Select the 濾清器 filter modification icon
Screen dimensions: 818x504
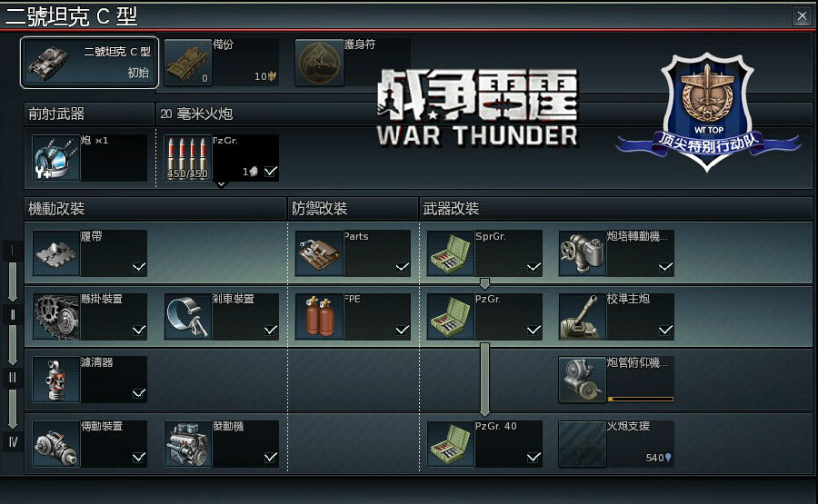[x=56, y=380]
